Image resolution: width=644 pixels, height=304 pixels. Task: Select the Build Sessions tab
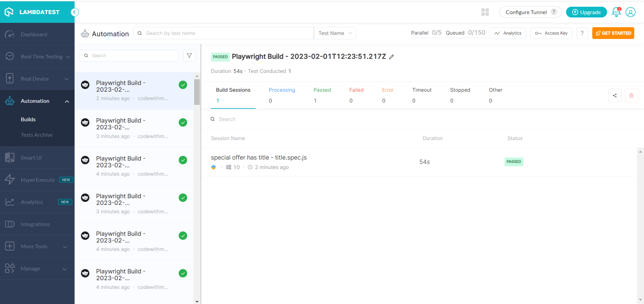pyautogui.click(x=233, y=95)
